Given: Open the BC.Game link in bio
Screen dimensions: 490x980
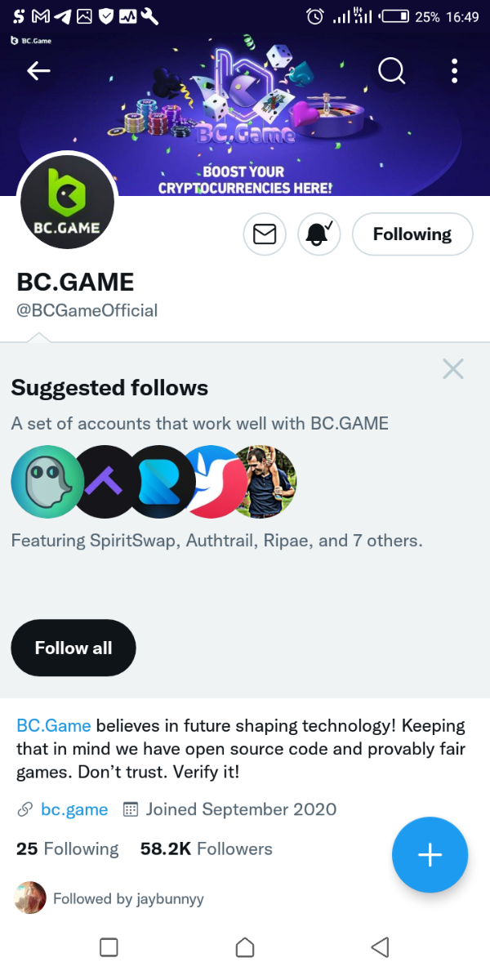Looking at the screenshot, I should (54, 725).
